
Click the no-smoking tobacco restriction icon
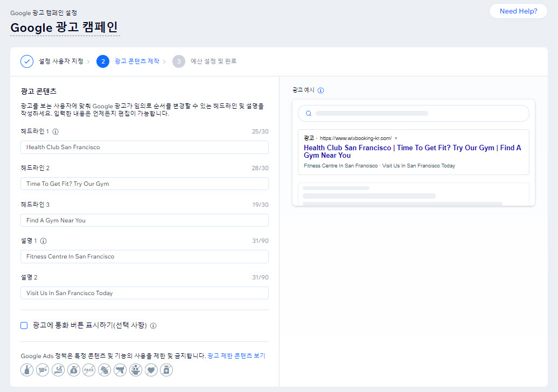[x=58, y=370]
